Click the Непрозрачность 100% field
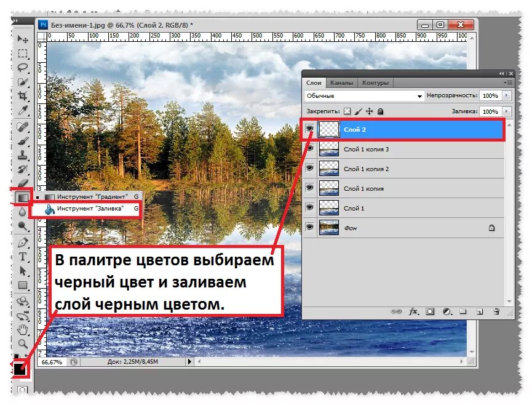Screen dimensions: 532x405 pos(490,96)
